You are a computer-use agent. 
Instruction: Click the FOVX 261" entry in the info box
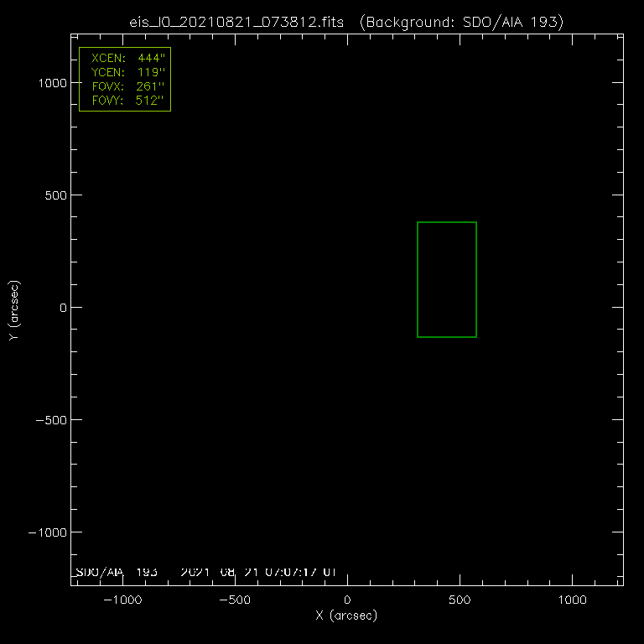(125, 86)
